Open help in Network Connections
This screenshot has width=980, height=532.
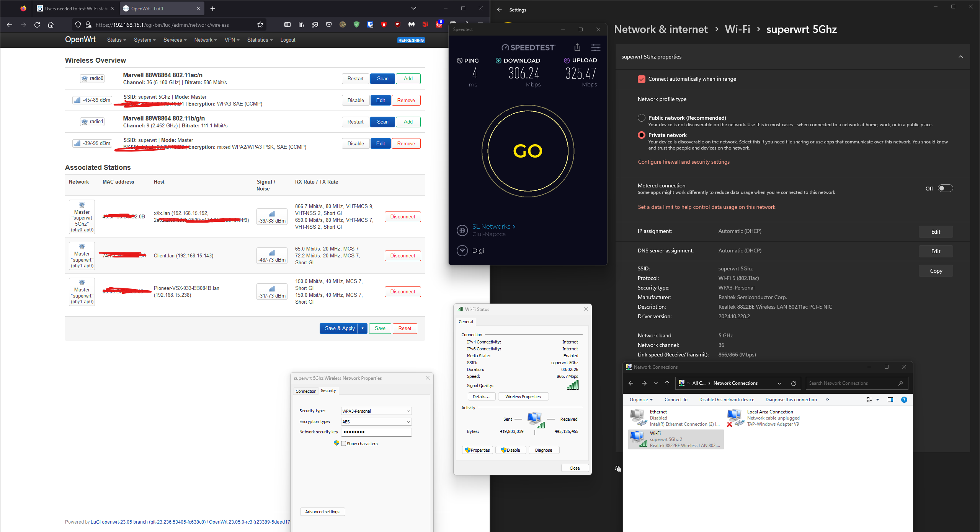(x=904, y=400)
